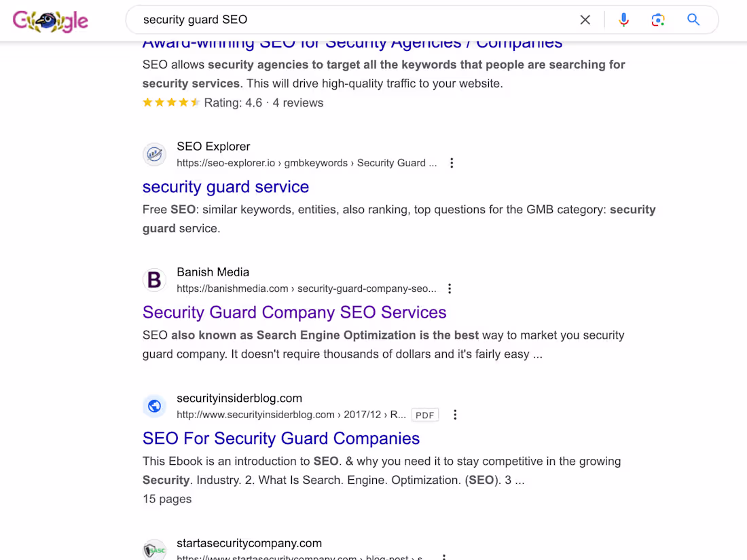This screenshot has height=560, width=747.
Task: Click the securityinsiderblog globe favicon
Action: click(154, 406)
